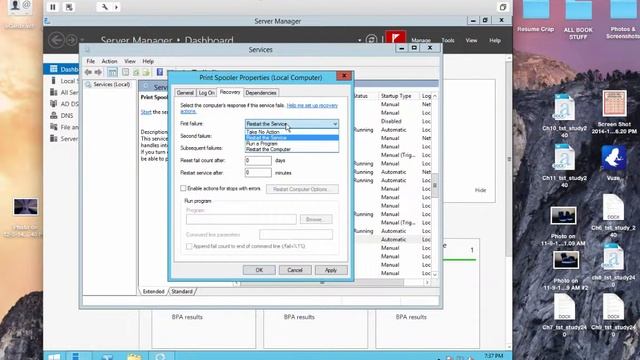The image size is (640, 360).
Task: Open the Vuze desktop icon
Action: 613,162
